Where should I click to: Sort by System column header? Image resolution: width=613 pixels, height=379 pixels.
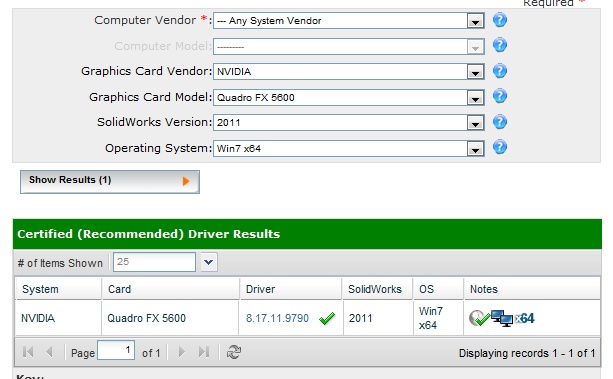click(58, 289)
